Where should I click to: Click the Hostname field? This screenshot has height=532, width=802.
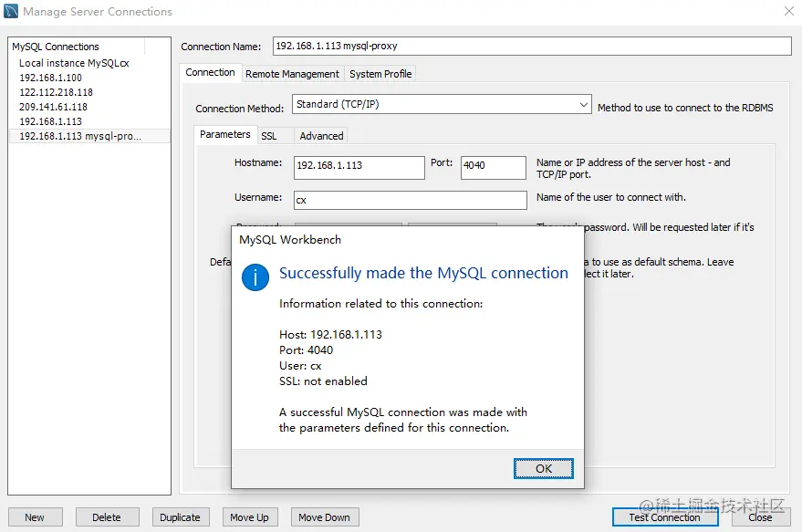click(359, 167)
